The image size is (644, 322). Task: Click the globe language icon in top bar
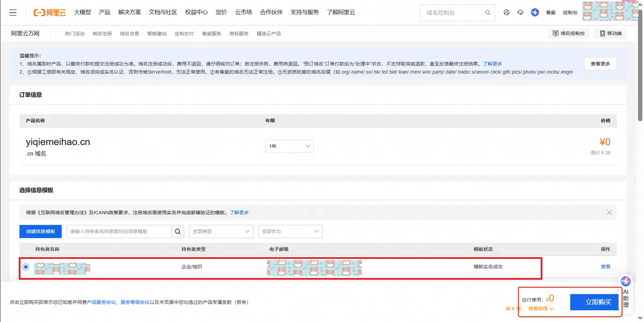[506, 12]
